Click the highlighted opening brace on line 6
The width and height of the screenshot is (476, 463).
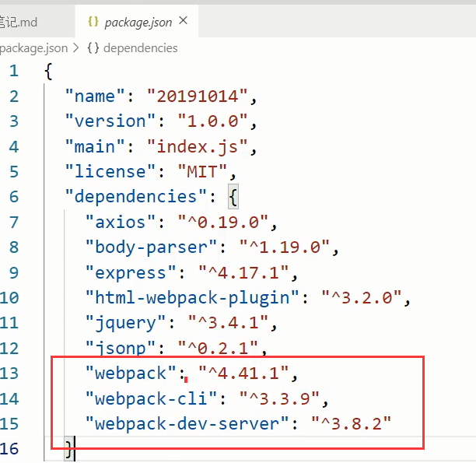pos(233,197)
